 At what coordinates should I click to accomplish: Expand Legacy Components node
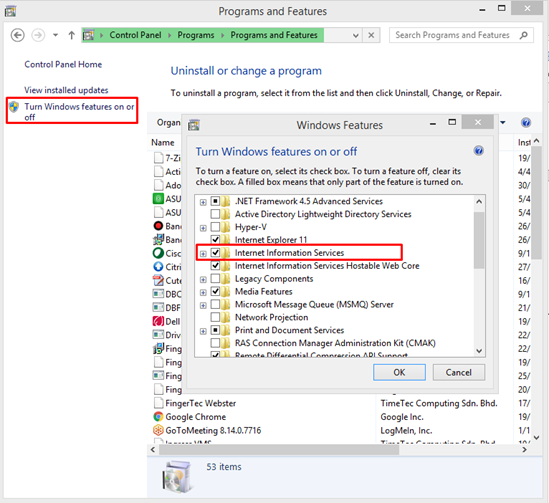(x=203, y=279)
